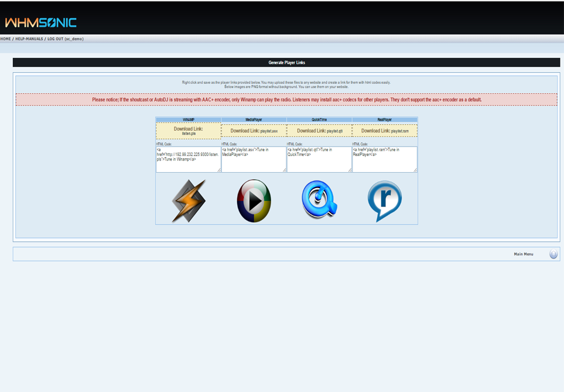
Task: Focus the RealPlayer HTML code textarea
Action: [x=385, y=159]
